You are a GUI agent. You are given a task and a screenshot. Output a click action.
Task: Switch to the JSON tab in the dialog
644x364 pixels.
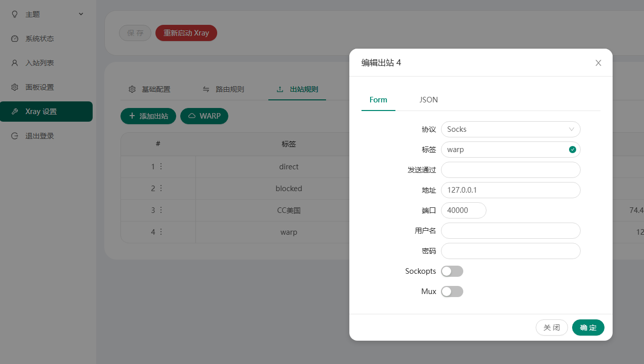coord(428,99)
